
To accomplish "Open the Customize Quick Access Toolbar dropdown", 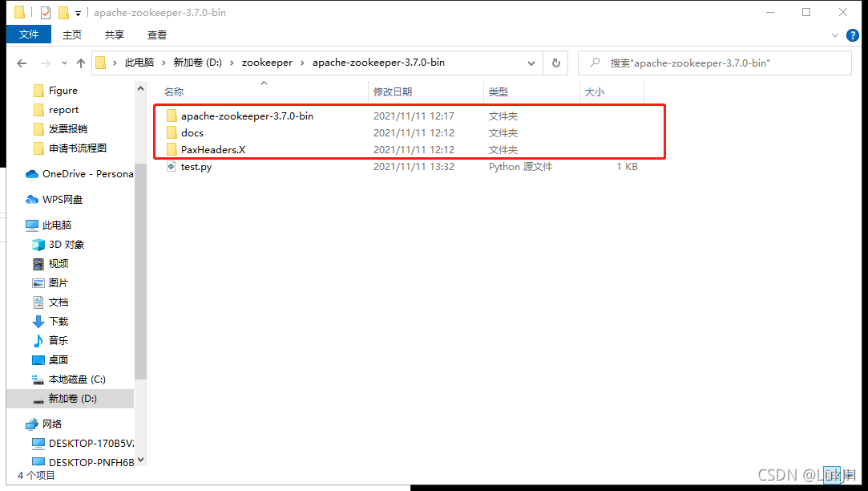I will coord(78,14).
